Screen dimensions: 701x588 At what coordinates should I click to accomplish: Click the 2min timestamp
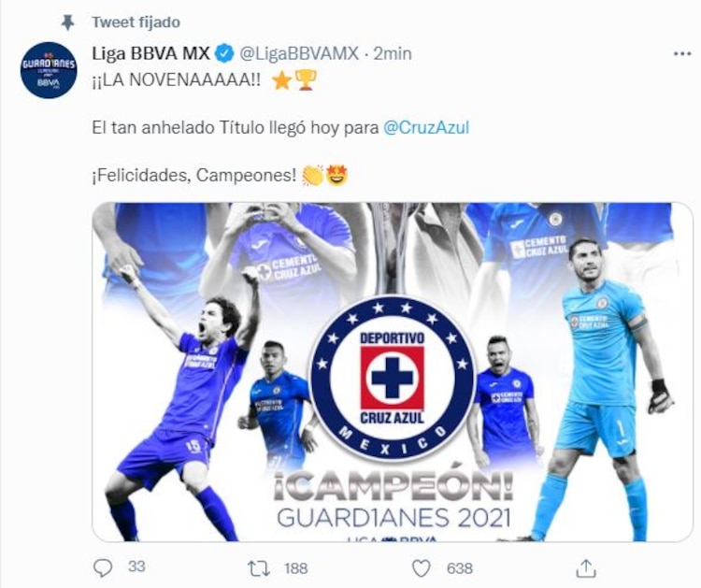click(x=392, y=53)
